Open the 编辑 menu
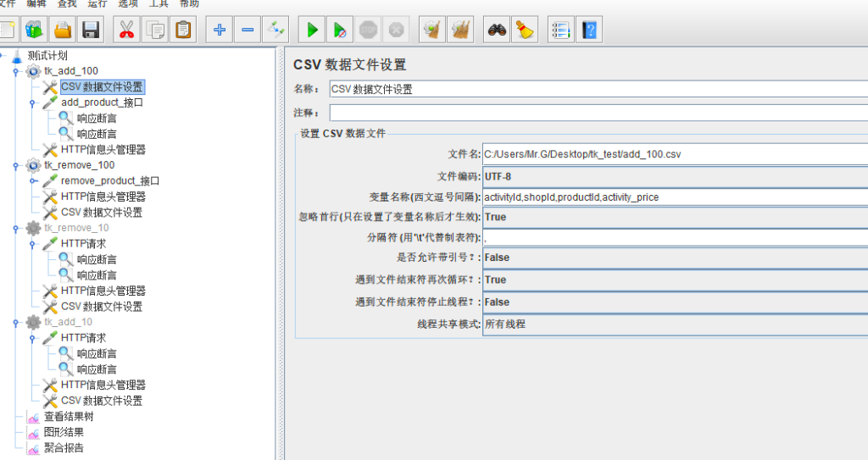868x460 pixels. [x=36, y=4]
